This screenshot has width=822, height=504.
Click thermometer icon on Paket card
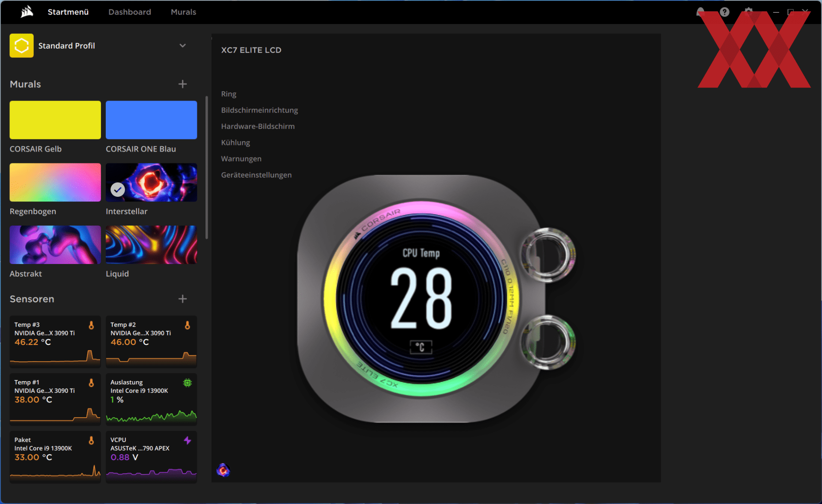point(91,440)
